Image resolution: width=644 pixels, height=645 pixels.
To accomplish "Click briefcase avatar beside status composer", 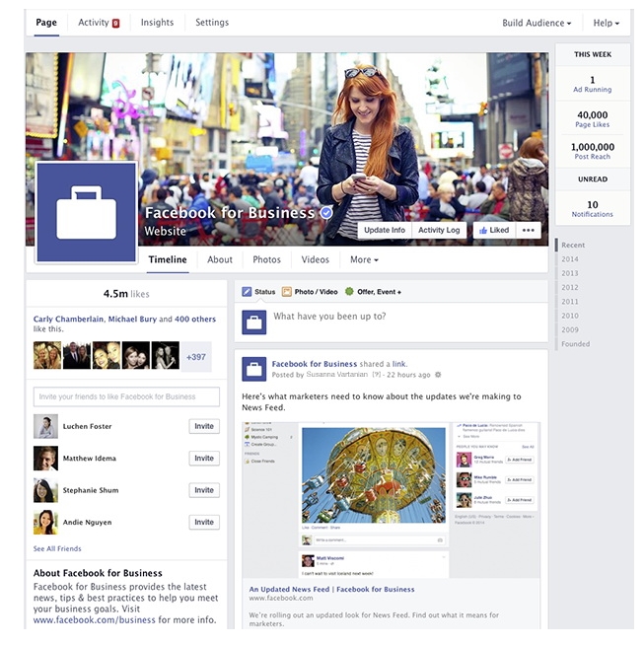I will 253,322.
